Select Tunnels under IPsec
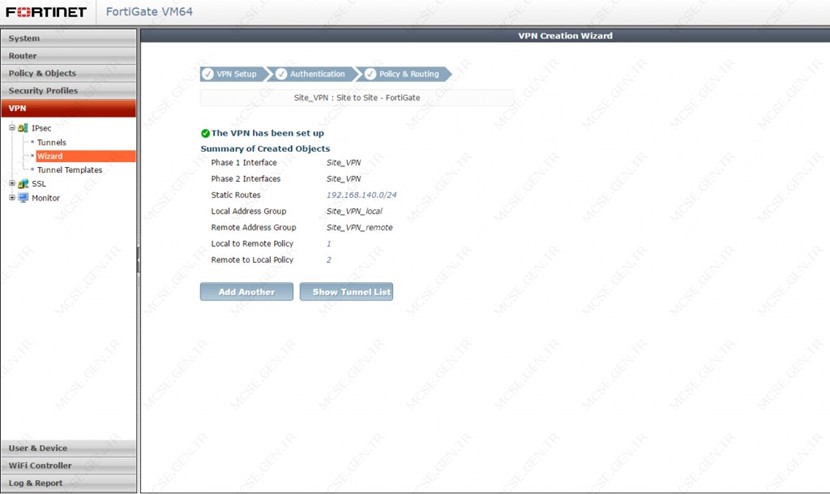The height and width of the screenshot is (494, 830). click(51, 142)
